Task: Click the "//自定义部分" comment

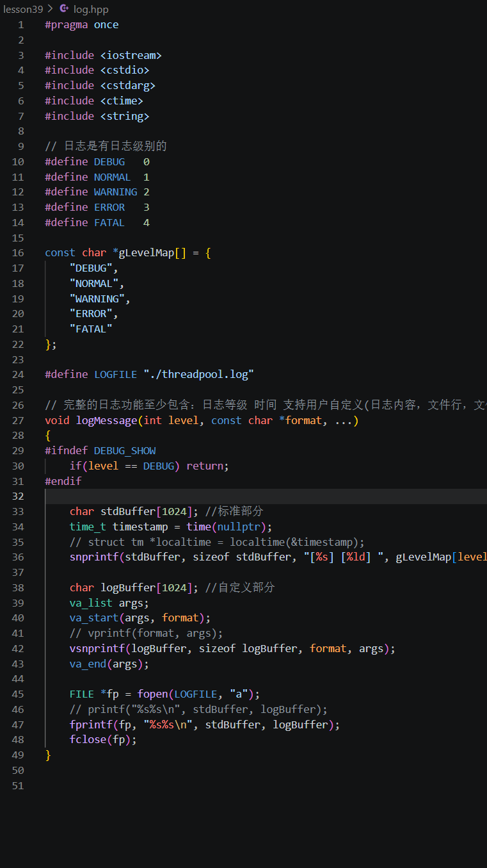Action: tap(240, 588)
